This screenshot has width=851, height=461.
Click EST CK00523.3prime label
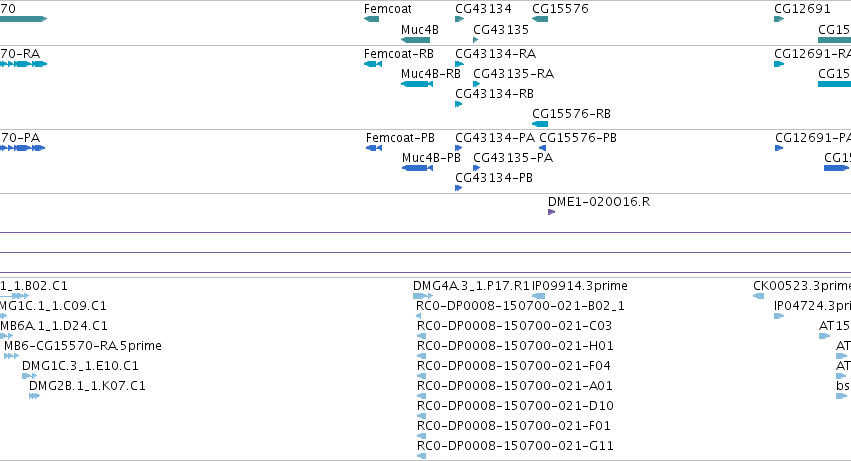(x=802, y=286)
